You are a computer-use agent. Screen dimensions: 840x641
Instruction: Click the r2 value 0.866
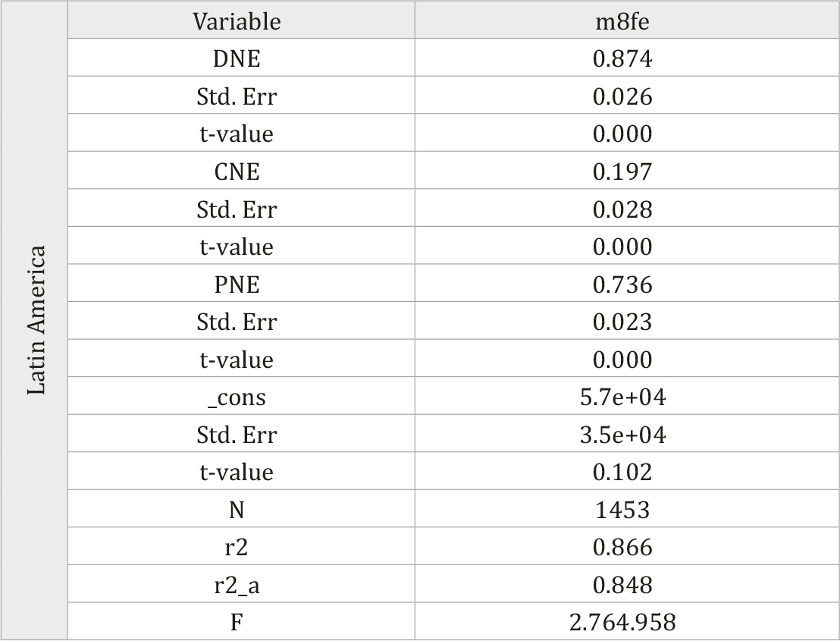click(622, 547)
